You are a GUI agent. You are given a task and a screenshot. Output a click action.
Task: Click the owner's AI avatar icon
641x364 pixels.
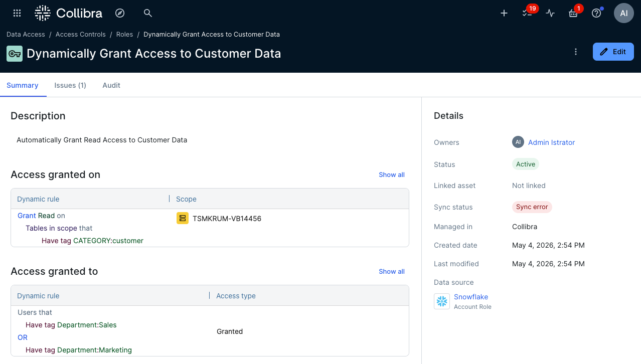pyautogui.click(x=518, y=142)
